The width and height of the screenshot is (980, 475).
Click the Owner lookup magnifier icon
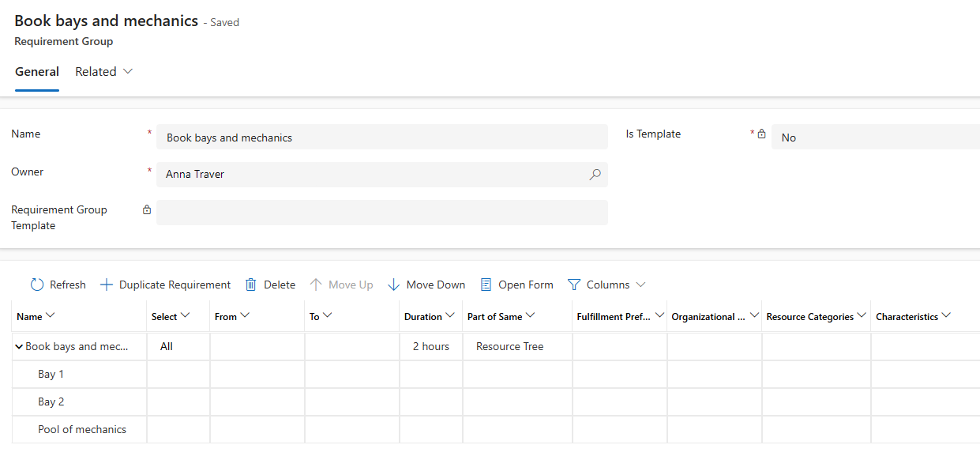[x=595, y=175]
